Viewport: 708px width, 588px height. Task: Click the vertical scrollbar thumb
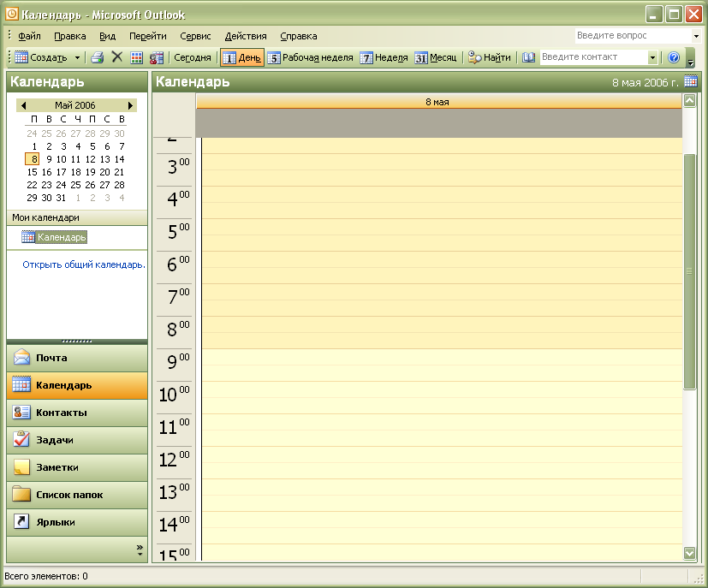(x=689, y=271)
